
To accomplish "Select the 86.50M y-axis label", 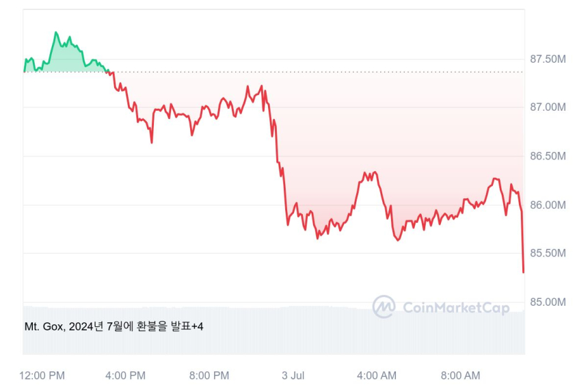I will click(548, 157).
